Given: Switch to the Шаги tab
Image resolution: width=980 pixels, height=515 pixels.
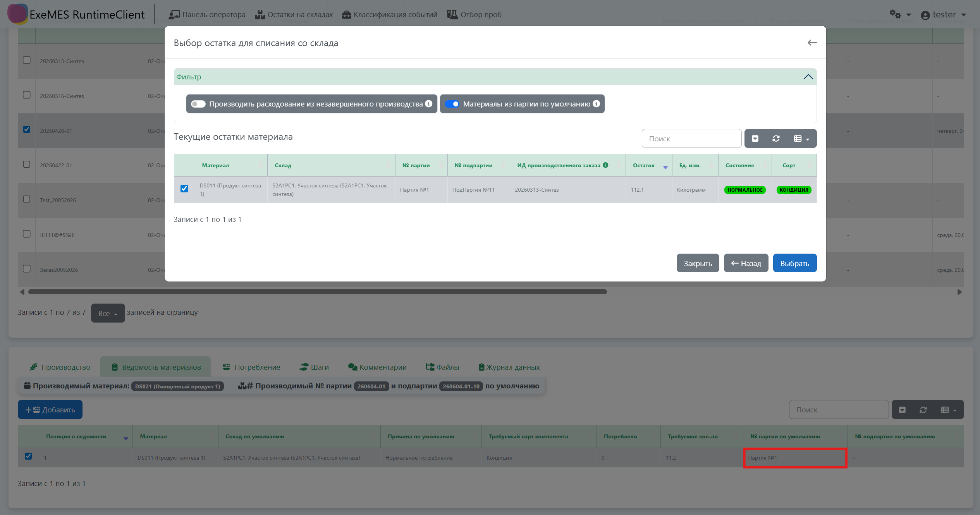Looking at the screenshot, I should click(314, 367).
